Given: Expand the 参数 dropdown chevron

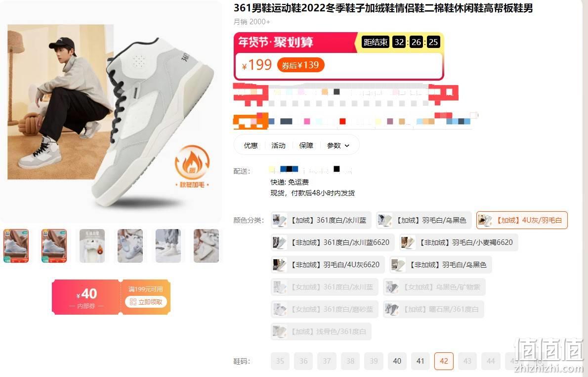Looking at the screenshot, I should tap(347, 145).
